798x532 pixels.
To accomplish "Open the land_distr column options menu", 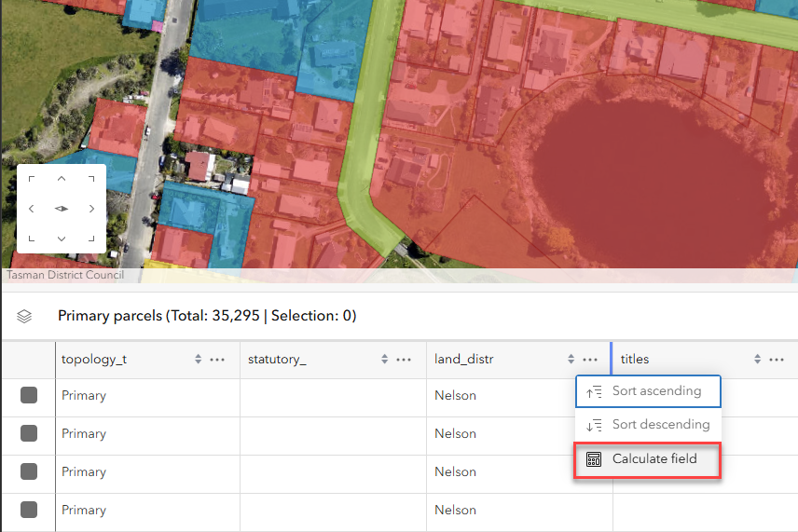I will pyautogui.click(x=590, y=360).
